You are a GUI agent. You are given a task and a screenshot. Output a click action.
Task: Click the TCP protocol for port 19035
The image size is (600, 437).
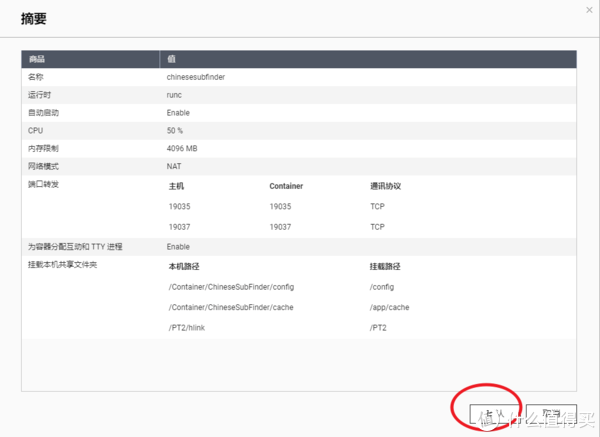click(x=377, y=207)
